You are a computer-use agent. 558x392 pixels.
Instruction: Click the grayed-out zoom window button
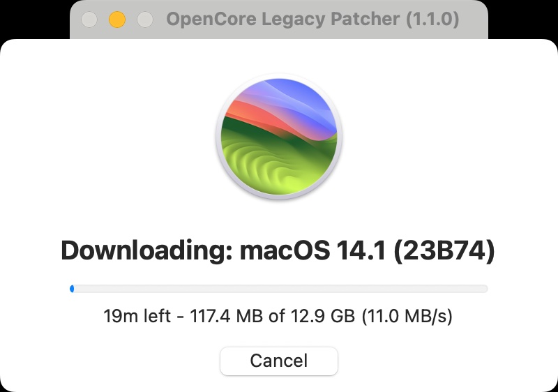(x=145, y=20)
